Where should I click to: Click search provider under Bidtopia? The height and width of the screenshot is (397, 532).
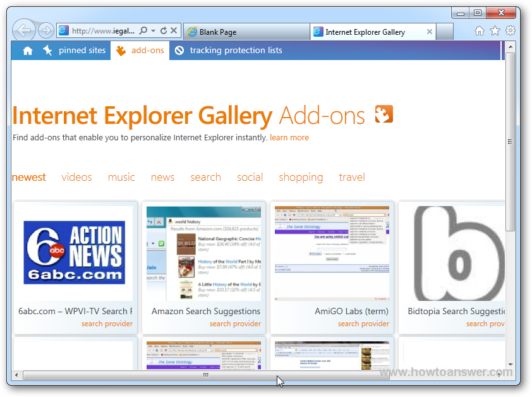pyautogui.click(x=485, y=324)
